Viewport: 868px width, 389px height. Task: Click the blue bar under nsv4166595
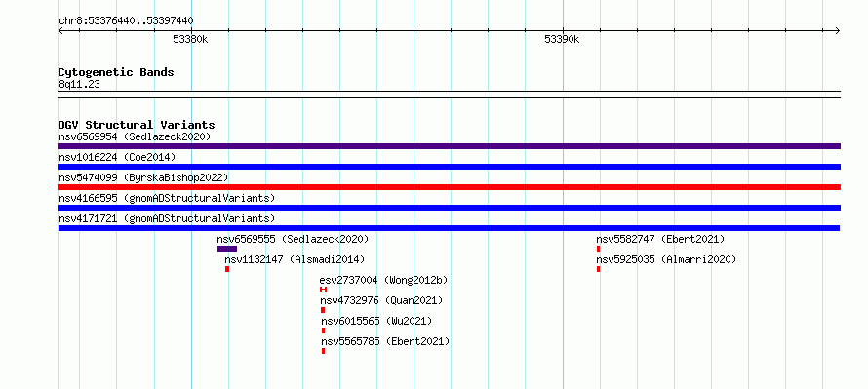click(449, 208)
